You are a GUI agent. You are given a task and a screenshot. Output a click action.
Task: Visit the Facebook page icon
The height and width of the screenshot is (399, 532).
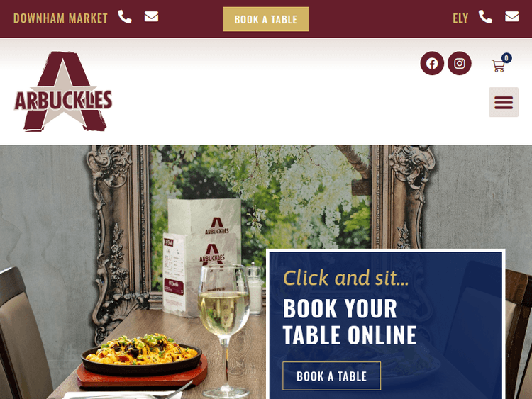[432, 63]
